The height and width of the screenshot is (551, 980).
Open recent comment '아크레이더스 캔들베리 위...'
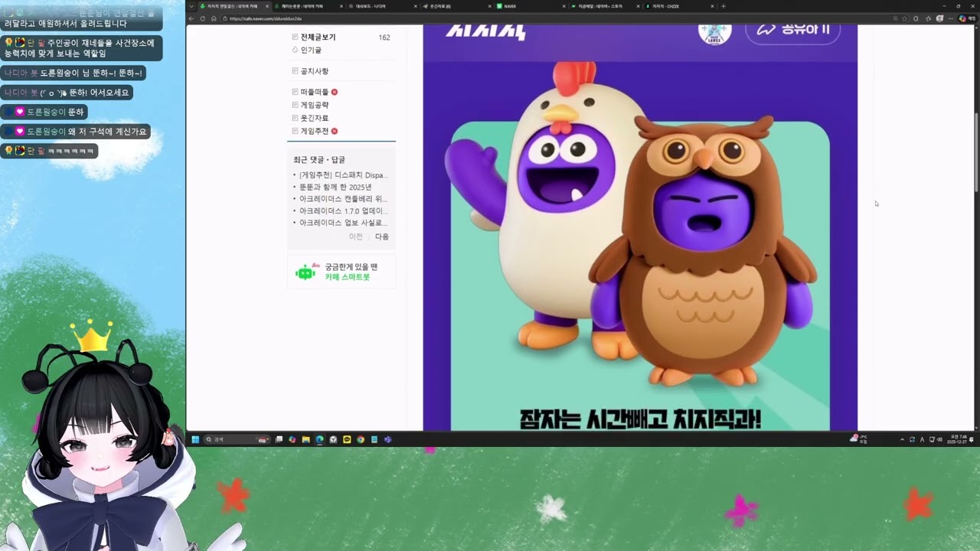(343, 199)
